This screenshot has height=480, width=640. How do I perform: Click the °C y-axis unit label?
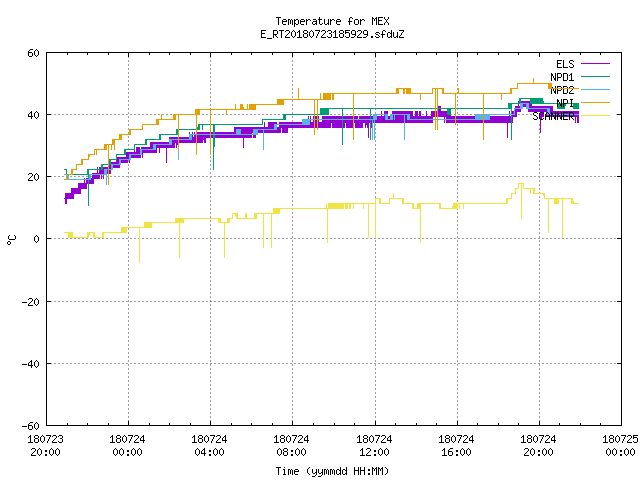(12, 240)
